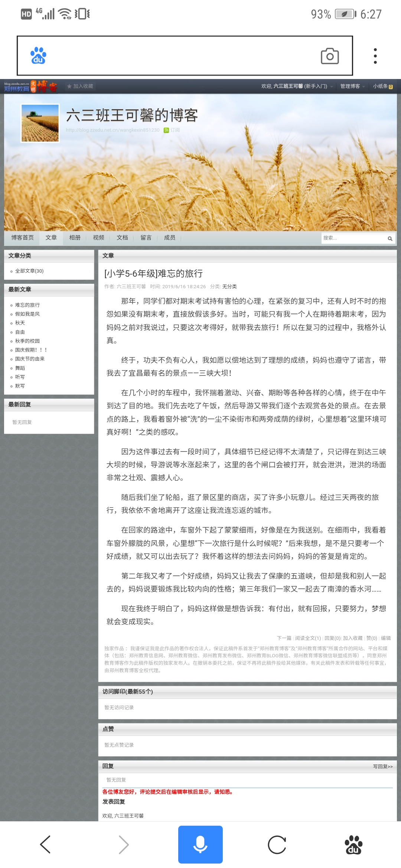Open Baidu home from bottom paw icon
The height and width of the screenshot is (868, 401).
click(x=353, y=845)
